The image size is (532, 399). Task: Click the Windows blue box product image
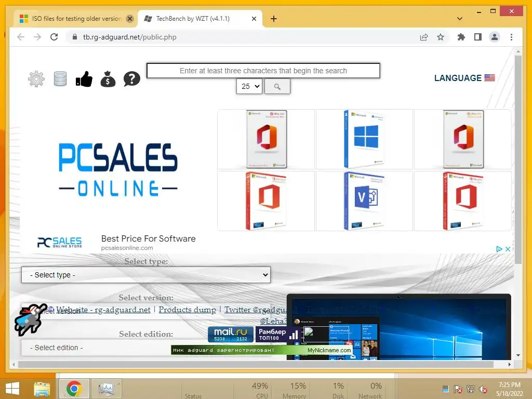click(x=364, y=139)
